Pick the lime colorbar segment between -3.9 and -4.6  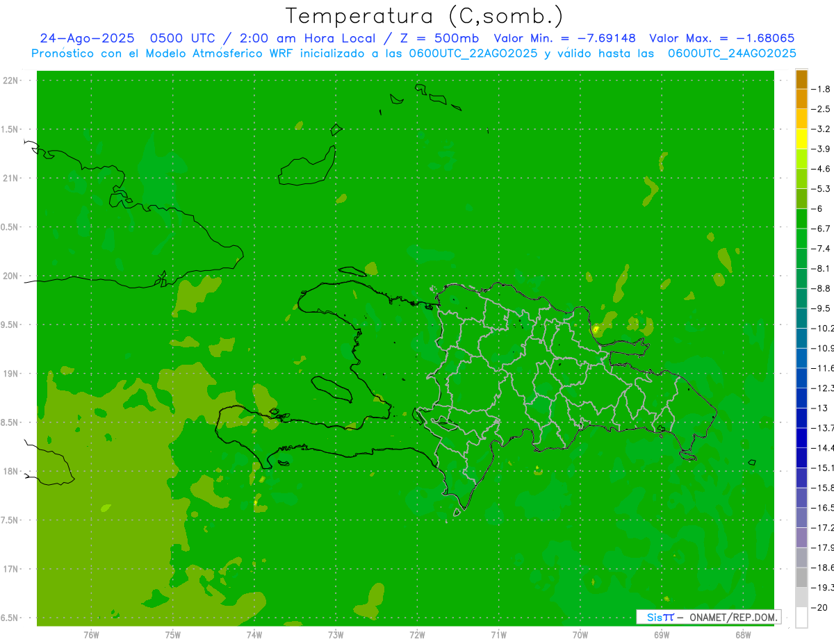point(801,158)
